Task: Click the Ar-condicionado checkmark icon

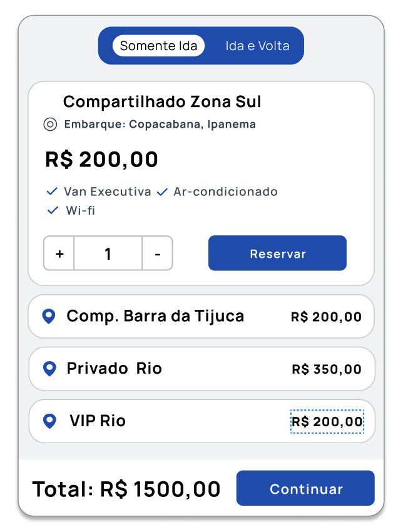Action: pos(162,192)
